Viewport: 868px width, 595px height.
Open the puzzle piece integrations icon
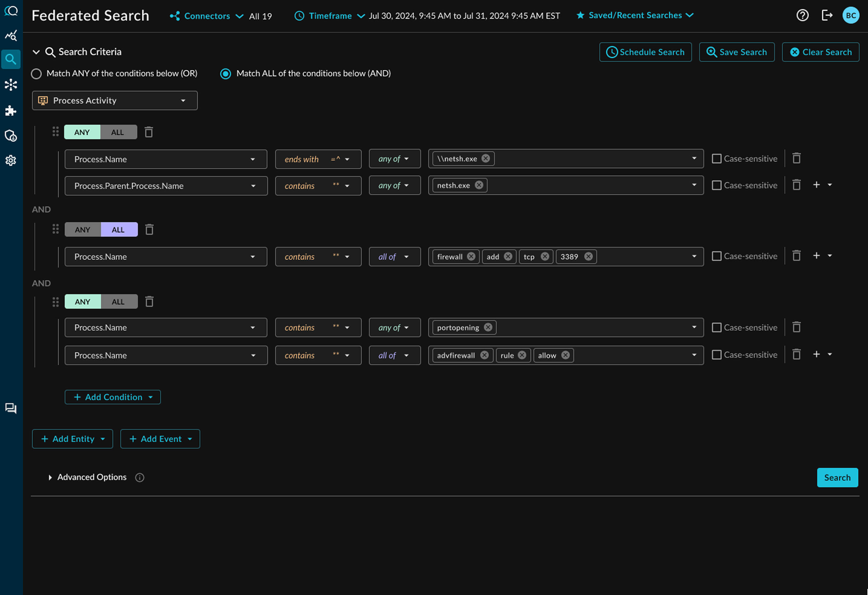(x=11, y=111)
